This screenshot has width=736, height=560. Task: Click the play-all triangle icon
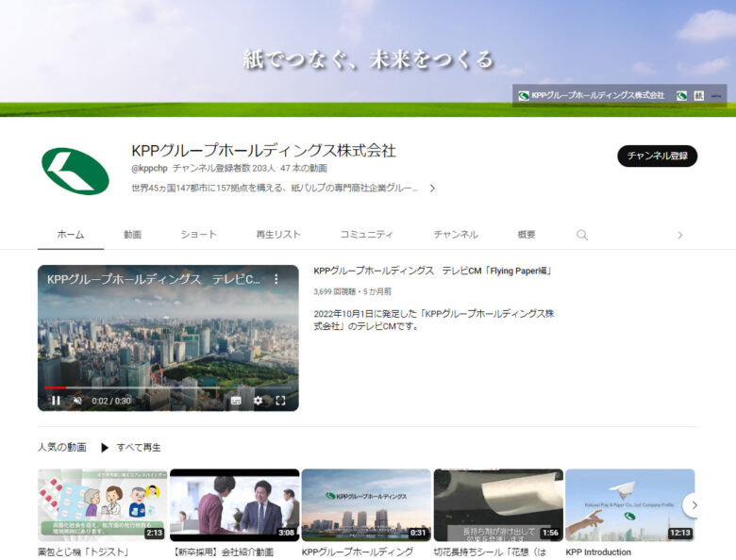coord(105,448)
